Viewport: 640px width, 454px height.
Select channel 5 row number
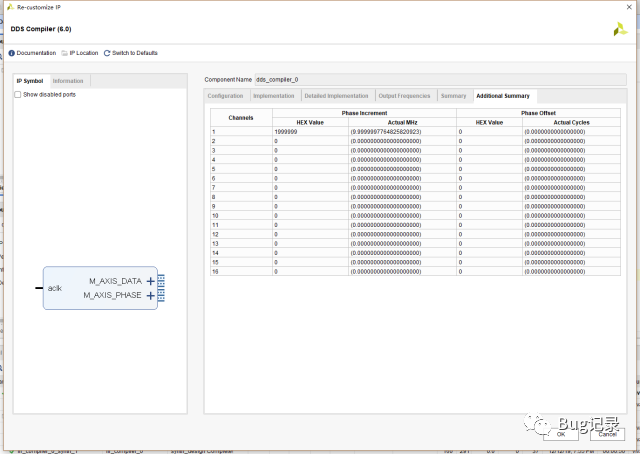point(241,169)
